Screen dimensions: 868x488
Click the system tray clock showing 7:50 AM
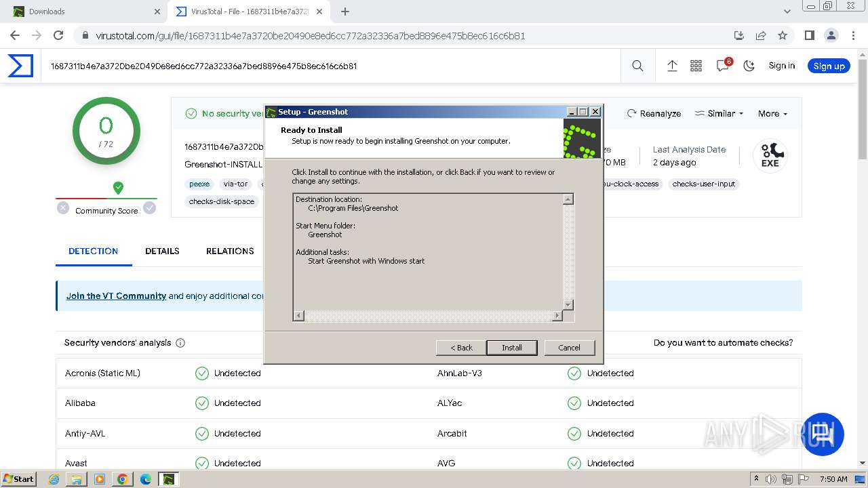click(x=833, y=479)
